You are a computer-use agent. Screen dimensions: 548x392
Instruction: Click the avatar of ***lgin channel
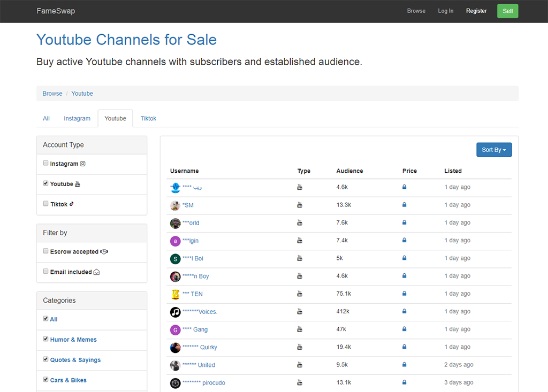pyautogui.click(x=175, y=241)
